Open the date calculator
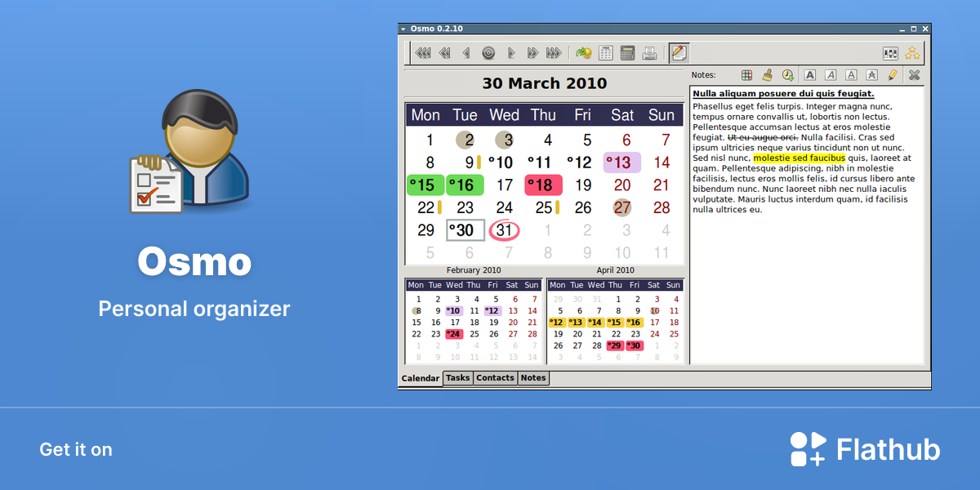980x490 pixels. (628, 53)
